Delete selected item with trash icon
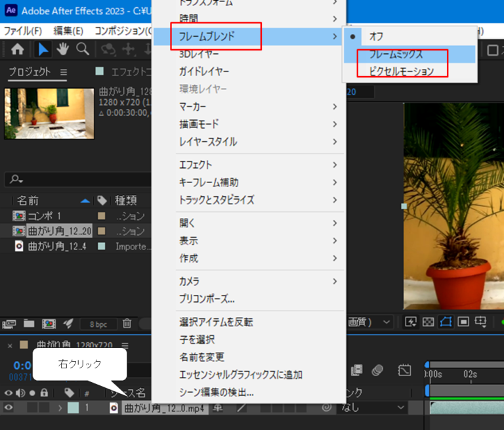This screenshot has height=430, width=504. [x=127, y=323]
